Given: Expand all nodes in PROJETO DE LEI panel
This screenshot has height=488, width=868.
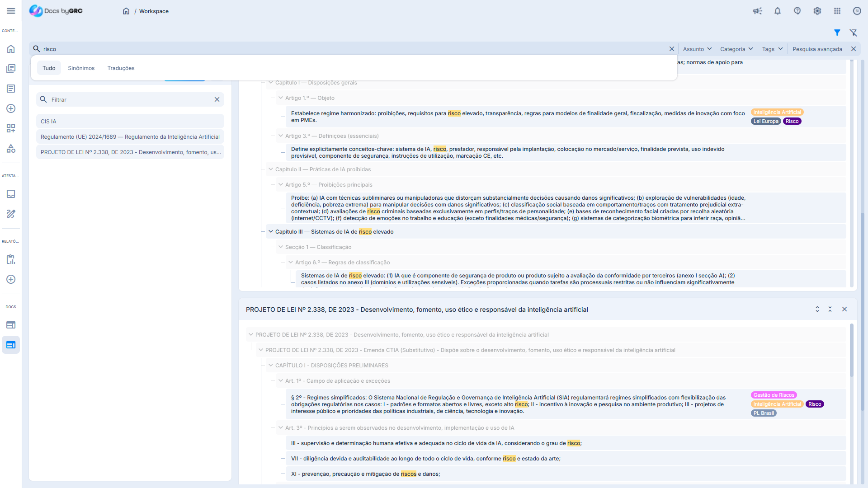Looking at the screenshot, I should click(817, 309).
